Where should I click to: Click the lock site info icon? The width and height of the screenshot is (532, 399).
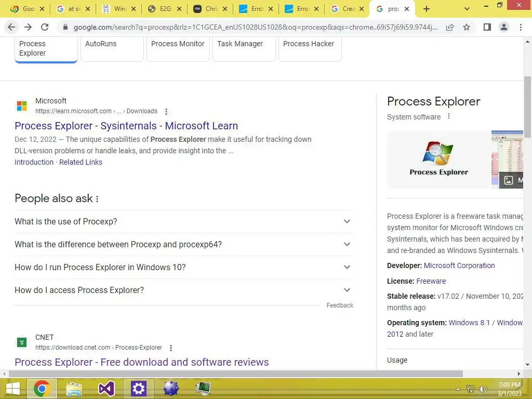[x=65, y=27]
